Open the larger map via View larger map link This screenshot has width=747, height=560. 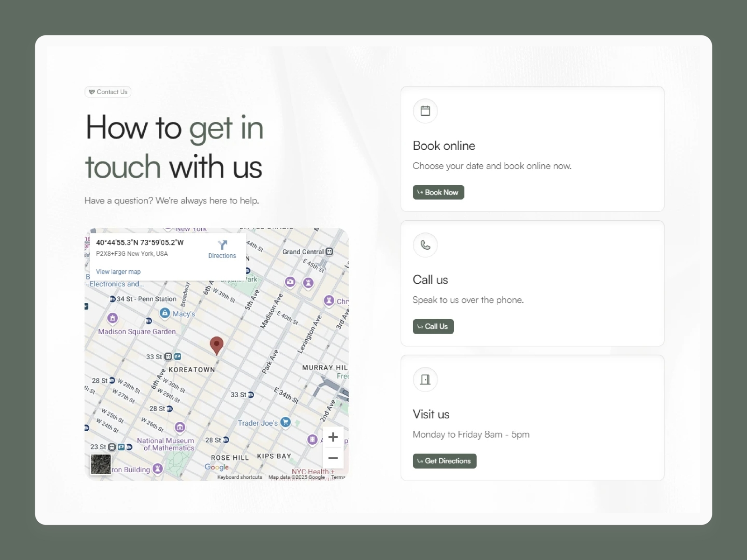118,271
